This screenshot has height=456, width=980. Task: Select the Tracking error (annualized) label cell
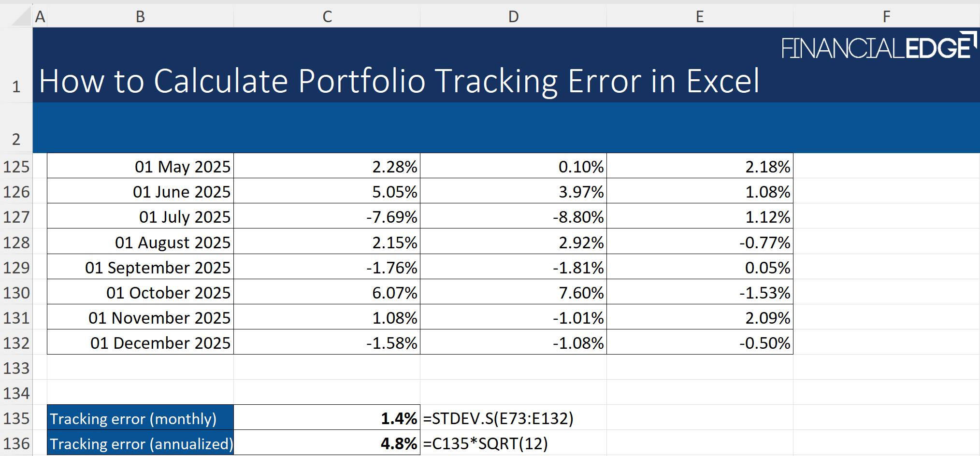[x=140, y=443]
